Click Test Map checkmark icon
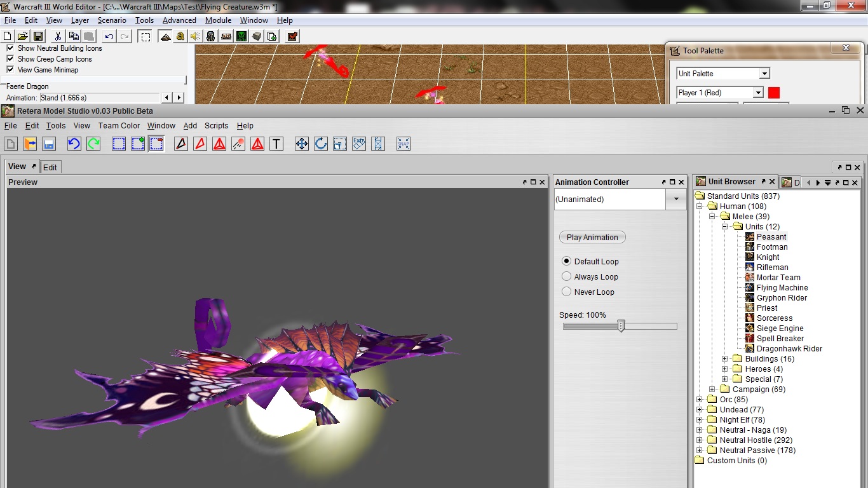The image size is (868, 488). (292, 36)
